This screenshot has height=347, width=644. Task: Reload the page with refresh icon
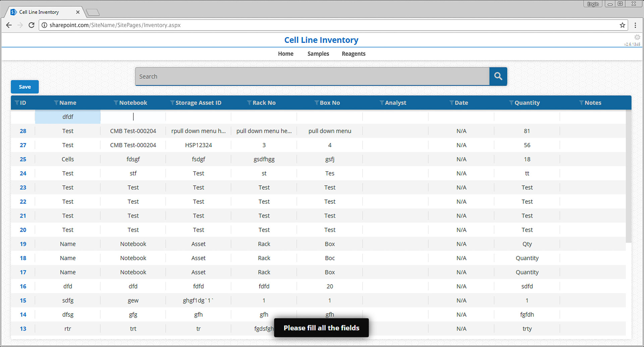tap(32, 25)
